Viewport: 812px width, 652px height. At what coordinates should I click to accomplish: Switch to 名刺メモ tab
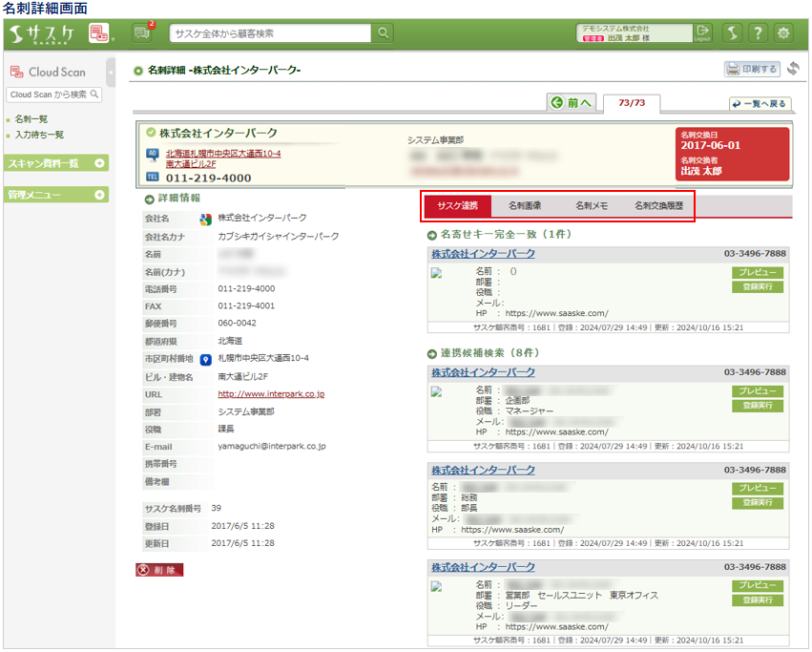tap(592, 206)
